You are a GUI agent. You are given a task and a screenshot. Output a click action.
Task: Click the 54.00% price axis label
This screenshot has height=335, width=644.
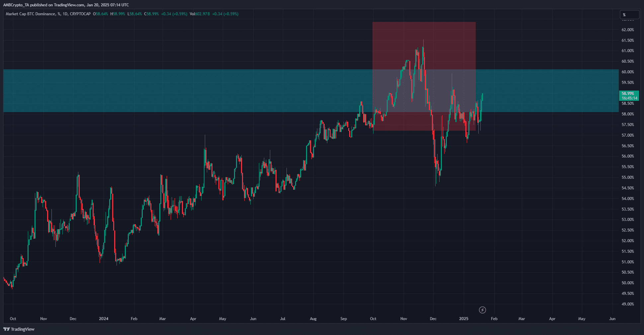click(628, 199)
